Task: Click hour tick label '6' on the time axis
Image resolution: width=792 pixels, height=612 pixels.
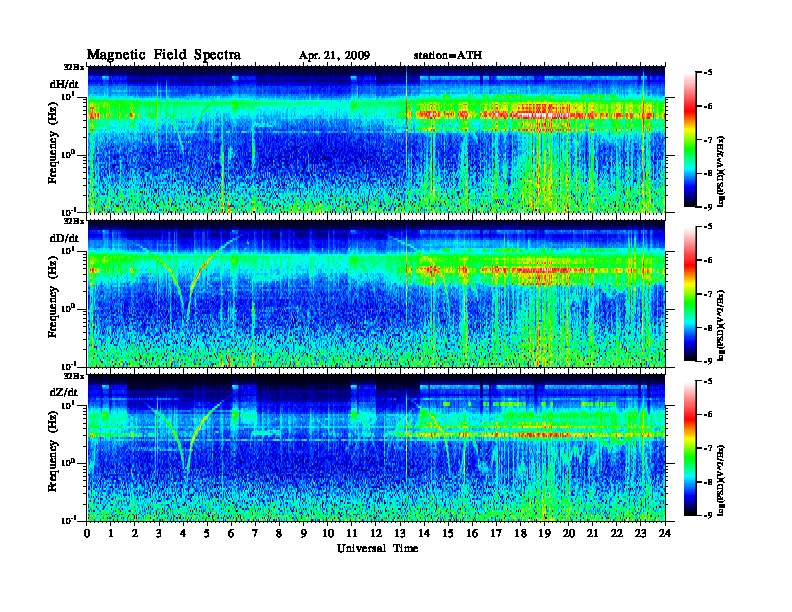Action: tap(231, 534)
